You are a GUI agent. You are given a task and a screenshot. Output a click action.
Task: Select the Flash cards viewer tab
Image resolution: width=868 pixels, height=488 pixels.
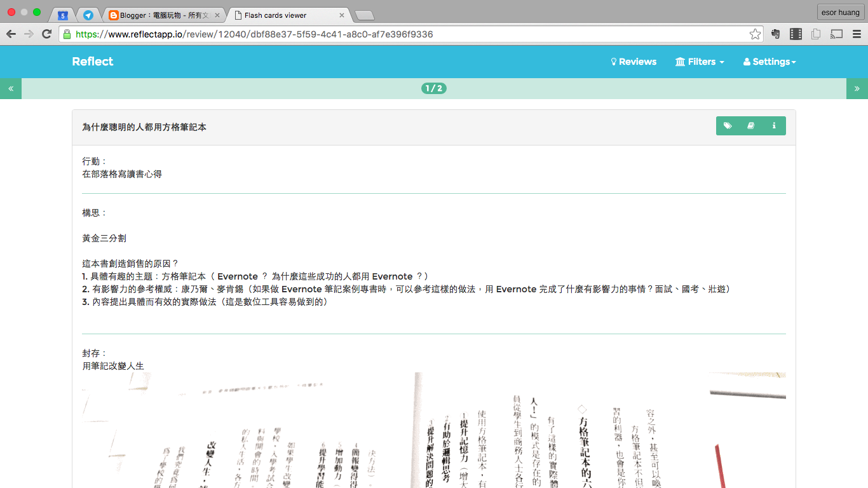(x=289, y=15)
